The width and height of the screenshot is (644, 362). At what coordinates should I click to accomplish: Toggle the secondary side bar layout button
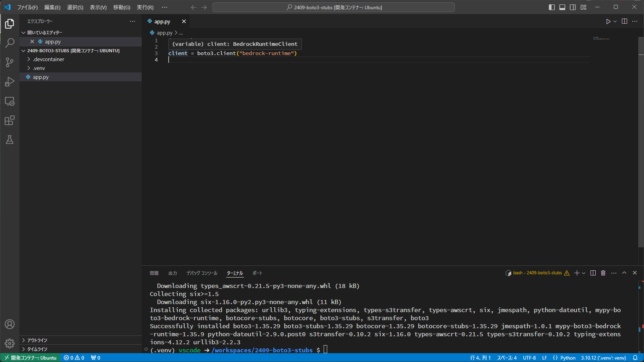tap(573, 7)
